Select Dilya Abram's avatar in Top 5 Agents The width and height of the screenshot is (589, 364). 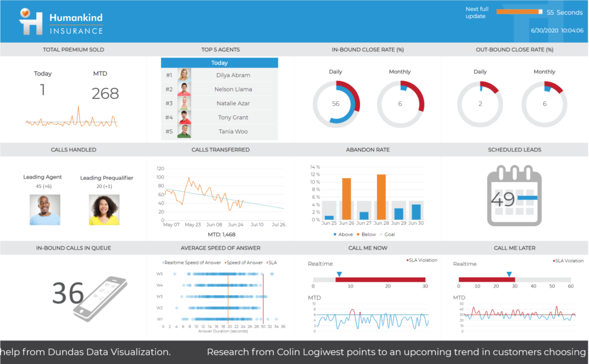[x=184, y=75]
